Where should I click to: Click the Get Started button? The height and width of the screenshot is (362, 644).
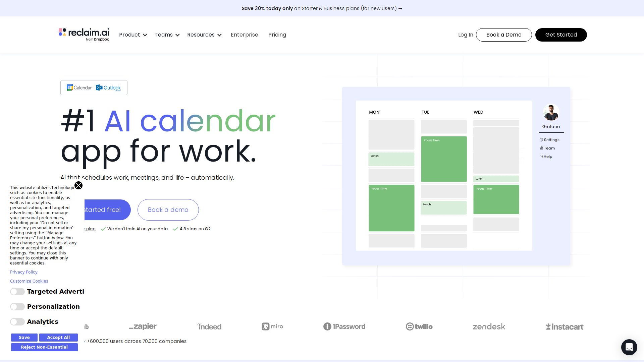coord(561,35)
